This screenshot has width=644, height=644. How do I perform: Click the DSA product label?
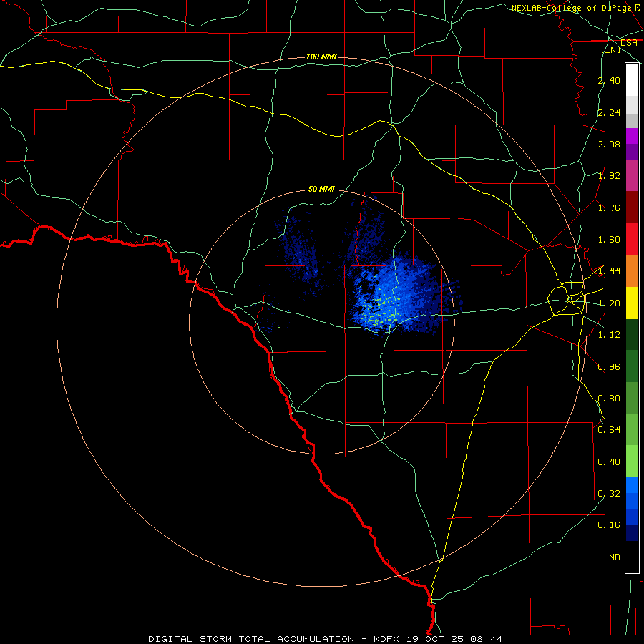pyautogui.click(x=629, y=43)
